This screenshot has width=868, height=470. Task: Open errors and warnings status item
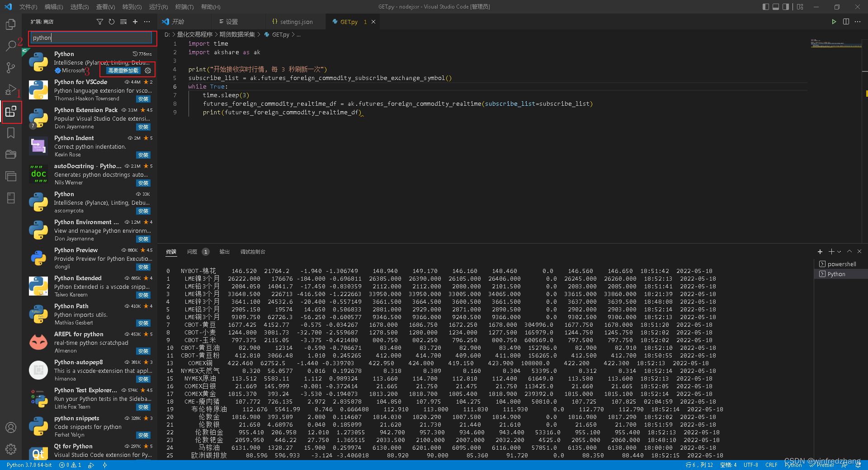(70, 465)
